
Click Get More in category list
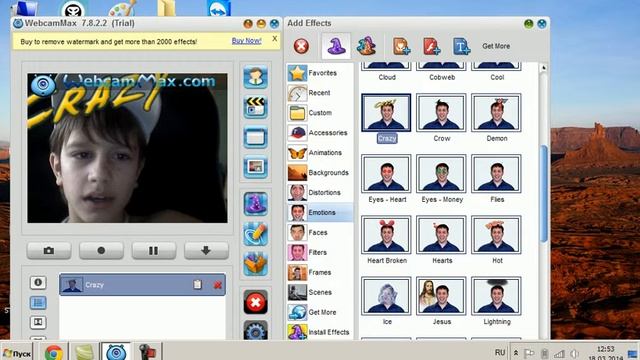pos(320,312)
